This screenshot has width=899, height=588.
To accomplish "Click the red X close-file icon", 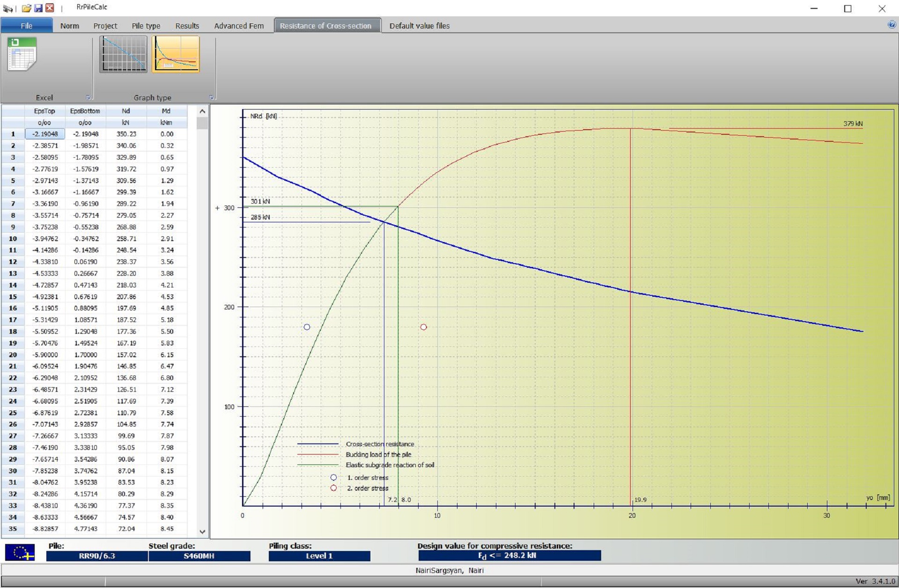I will click(x=50, y=8).
